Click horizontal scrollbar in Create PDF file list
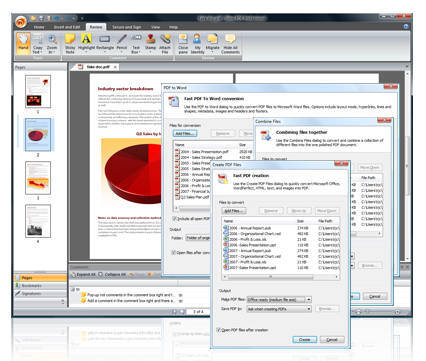 pos(270,277)
